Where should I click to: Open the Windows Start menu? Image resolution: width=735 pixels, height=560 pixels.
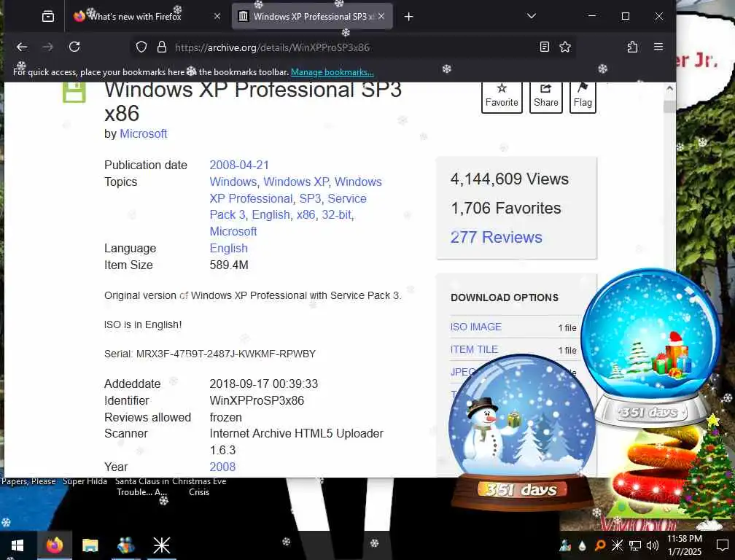tap(17, 545)
